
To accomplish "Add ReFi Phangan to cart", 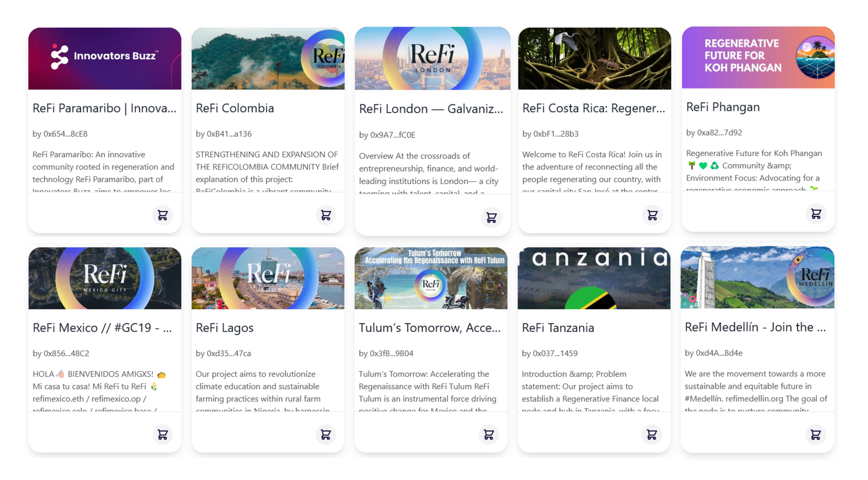I will pos(815,214).
